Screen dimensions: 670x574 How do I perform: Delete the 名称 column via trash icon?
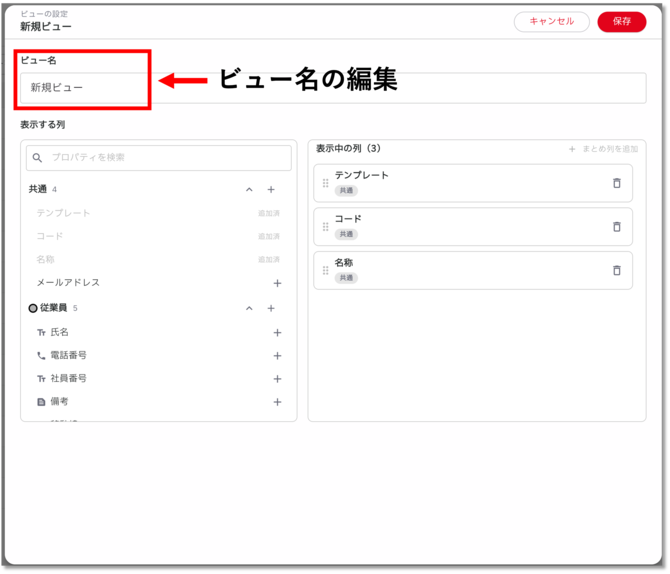point(617,270)
